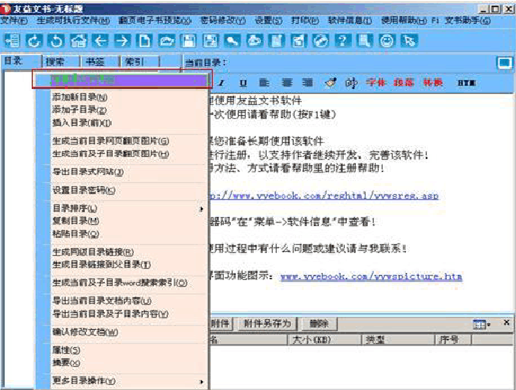The height and width of the screenshot is (390, 516).
Task: Click the question mark help icon
Action: (342, 41)
